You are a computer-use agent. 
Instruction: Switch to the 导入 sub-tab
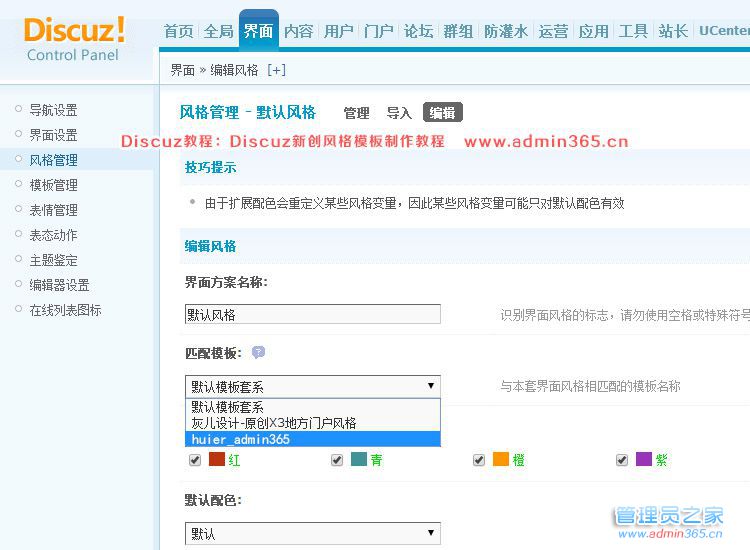pos(399,113)
